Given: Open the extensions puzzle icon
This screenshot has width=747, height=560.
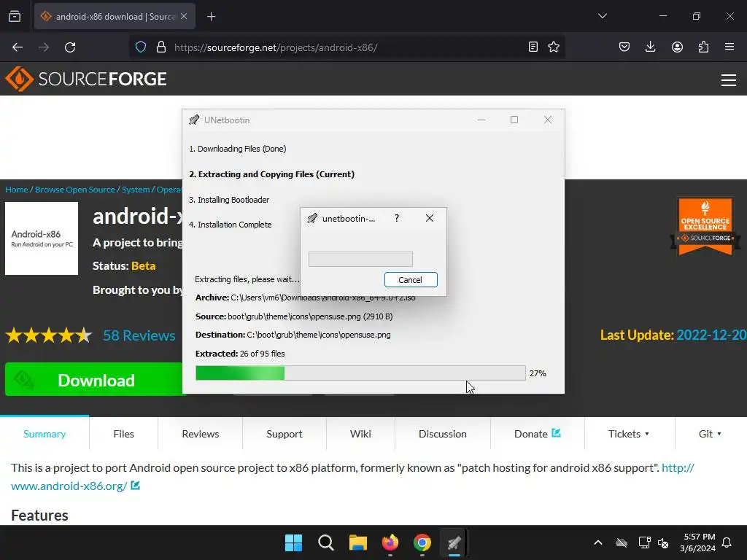Looking at the screenshot, I should tap(703, 47).
